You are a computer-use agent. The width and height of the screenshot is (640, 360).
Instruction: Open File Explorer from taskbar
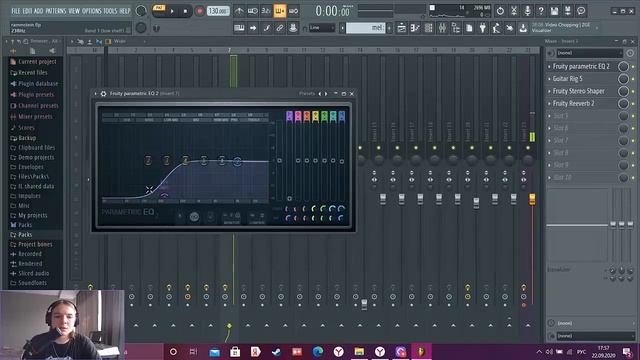click(359, 351)
